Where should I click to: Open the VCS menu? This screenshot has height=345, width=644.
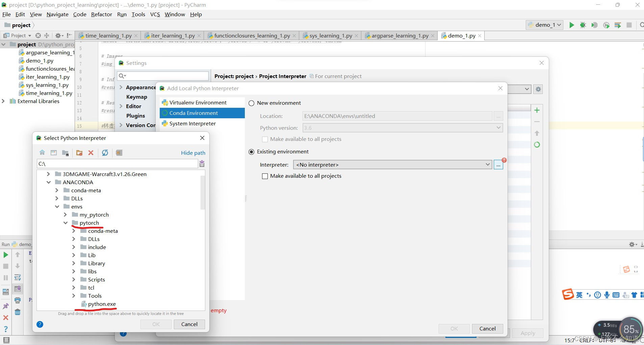click(155, 14)
